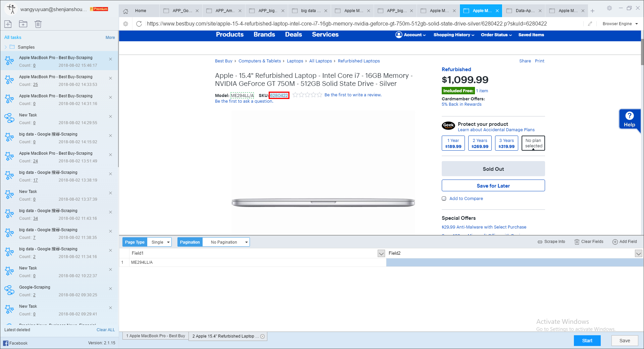The image size is (644, 349).
Task: Click the URL address field
Action: coord(364,24)
